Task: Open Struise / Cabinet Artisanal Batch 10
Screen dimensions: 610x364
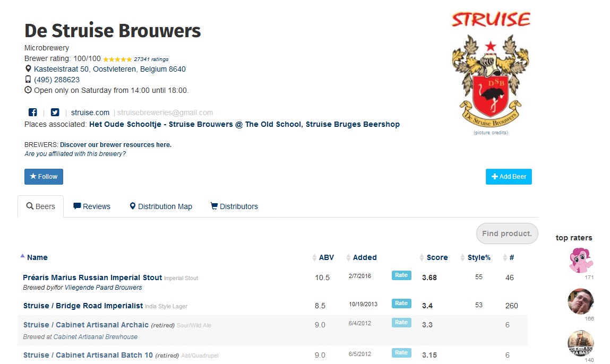Action: [88, 355]
